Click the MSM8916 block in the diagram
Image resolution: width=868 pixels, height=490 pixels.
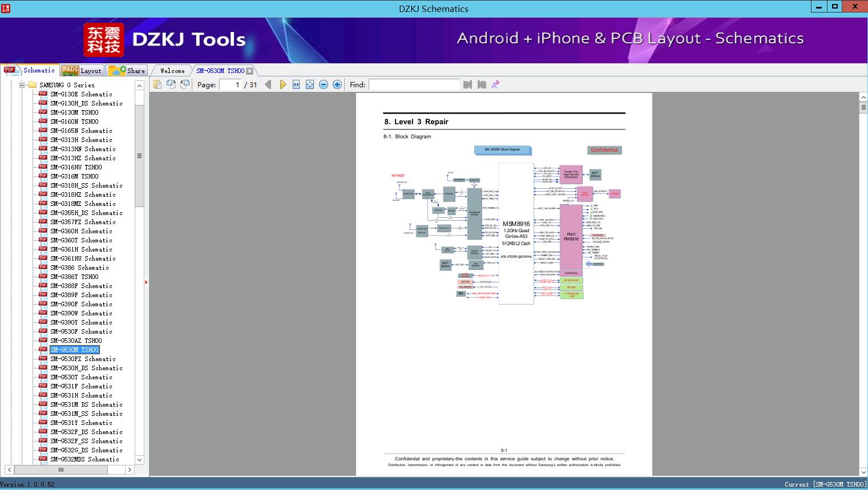point(516,233)
